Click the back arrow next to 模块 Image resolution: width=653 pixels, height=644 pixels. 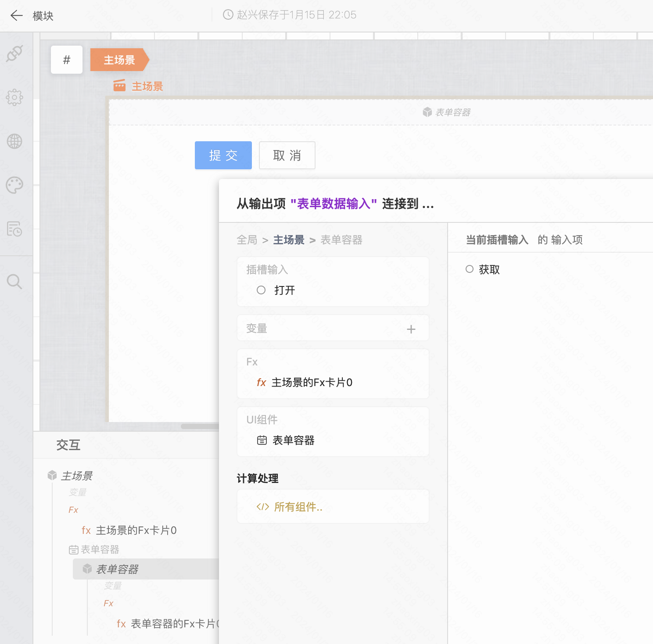(x=16, y=16)
